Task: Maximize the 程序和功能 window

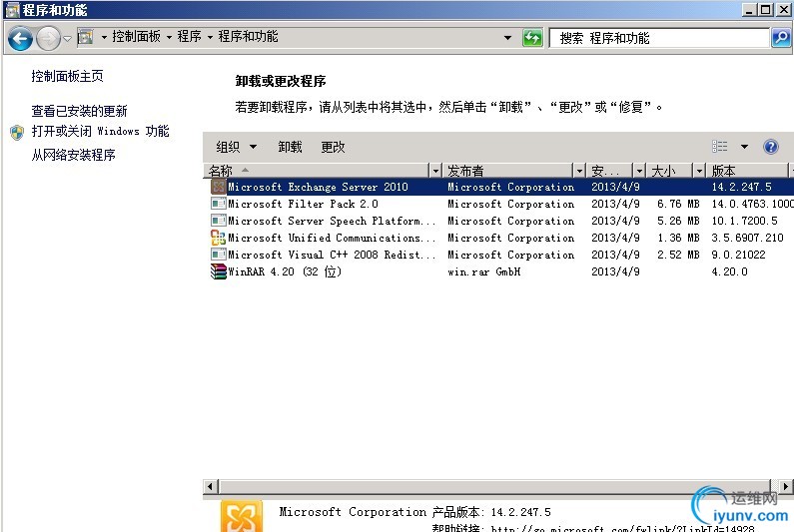Action: tap(766, 9)
